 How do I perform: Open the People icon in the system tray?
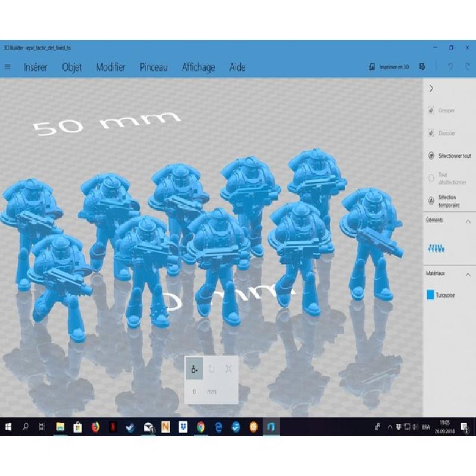pyautogui.click(x=377, y=427)
